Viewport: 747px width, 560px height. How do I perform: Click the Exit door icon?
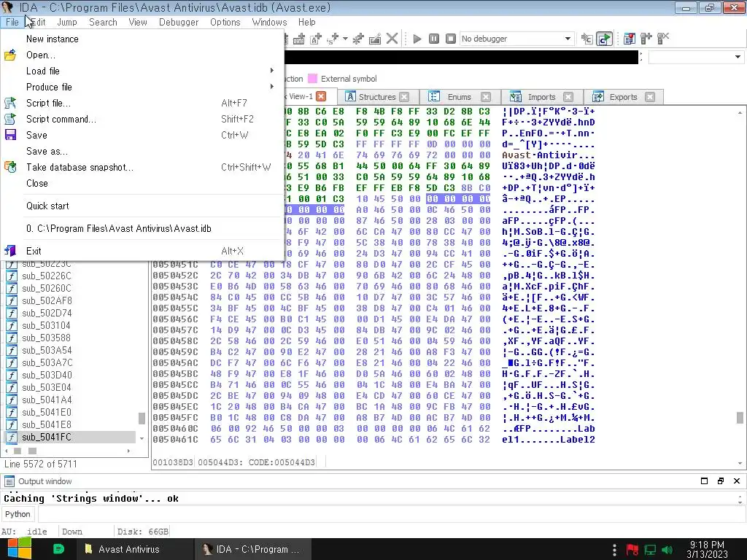[x=10, y=251]
